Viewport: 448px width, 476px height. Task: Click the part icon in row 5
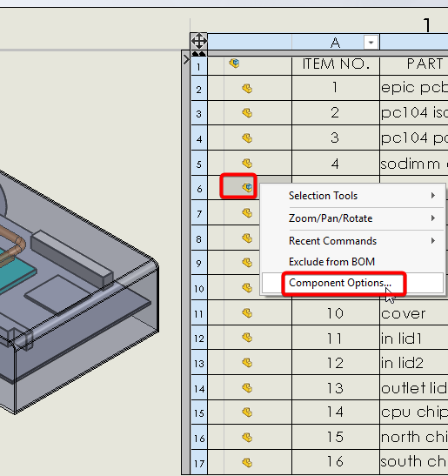click(x=247, y=164)
